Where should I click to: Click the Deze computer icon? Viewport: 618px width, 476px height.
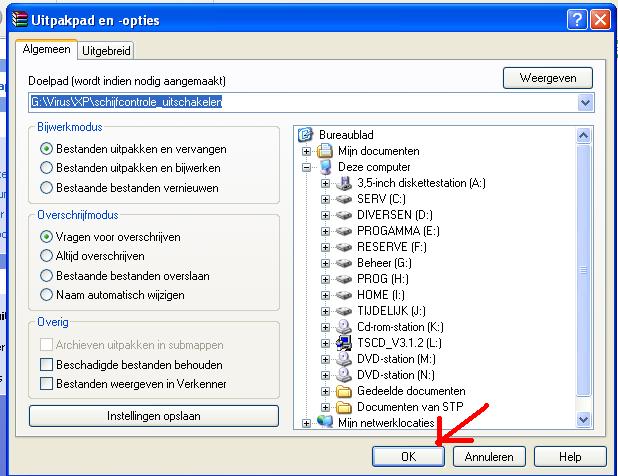(324, 167)
